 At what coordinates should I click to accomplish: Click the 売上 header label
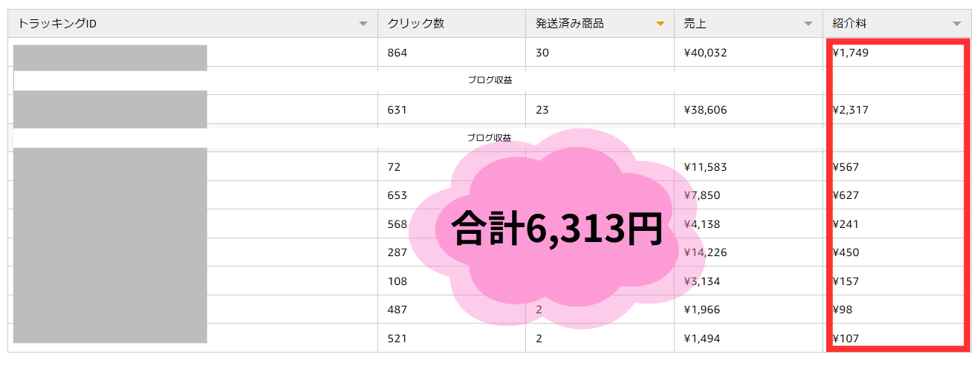(x=695, y=24)
